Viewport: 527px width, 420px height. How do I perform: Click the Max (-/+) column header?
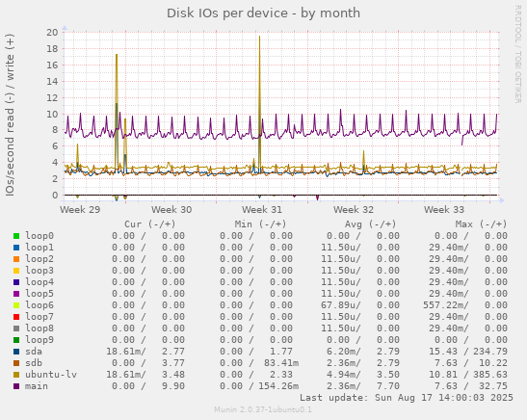click(481, 224)
